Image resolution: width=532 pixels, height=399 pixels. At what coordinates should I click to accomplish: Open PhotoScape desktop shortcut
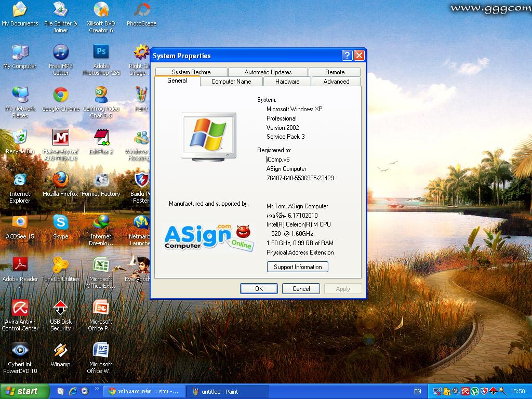coord(141,14)
